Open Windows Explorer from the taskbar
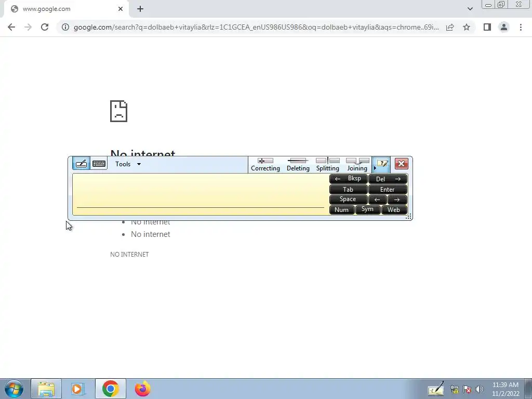Screen dimensions: 532x399 click(x=46, y=389)
